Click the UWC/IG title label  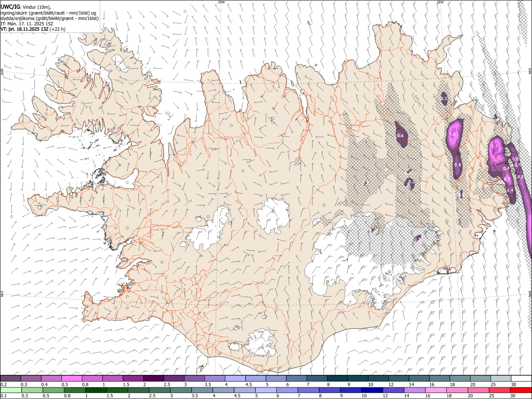pyautogui.click(x=10, y=7)
